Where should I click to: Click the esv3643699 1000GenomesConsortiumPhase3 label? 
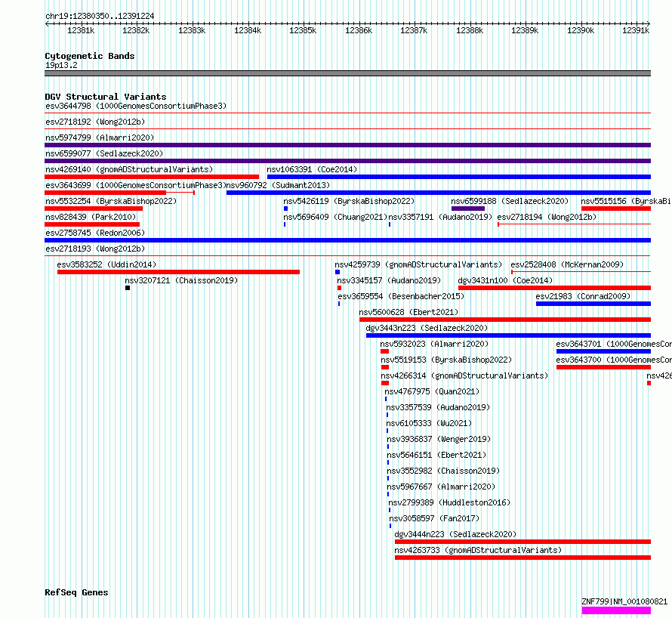[x=135, y=185]
